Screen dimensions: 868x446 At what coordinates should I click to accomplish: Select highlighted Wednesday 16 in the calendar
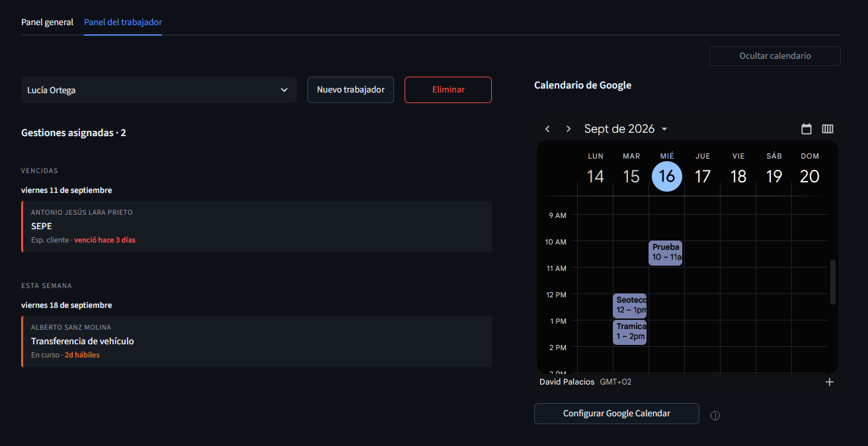tap(667, 176)
